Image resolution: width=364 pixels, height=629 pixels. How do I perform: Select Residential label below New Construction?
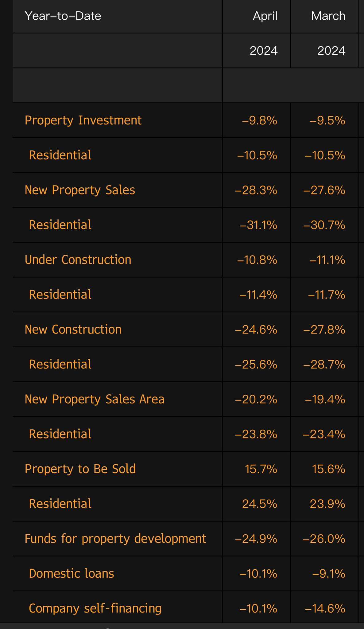coord(60,365)
